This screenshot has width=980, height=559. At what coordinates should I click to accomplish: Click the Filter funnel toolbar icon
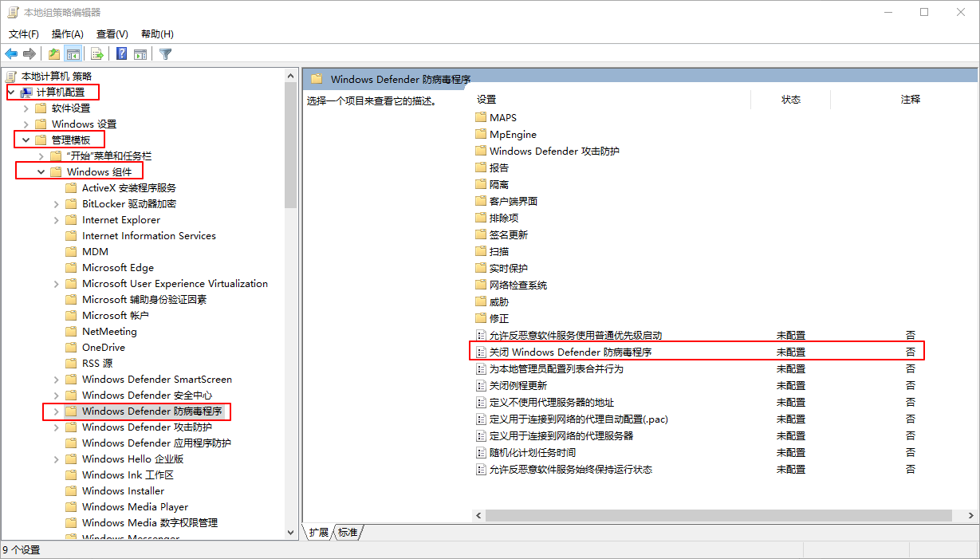tap(165, 54)
